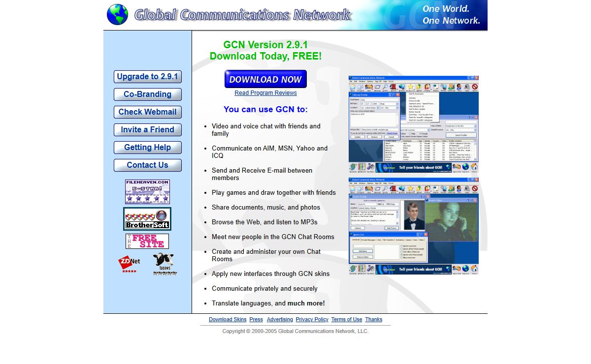591x364 pixels.
Task: Click The Free Site badge
Action: 147,241
